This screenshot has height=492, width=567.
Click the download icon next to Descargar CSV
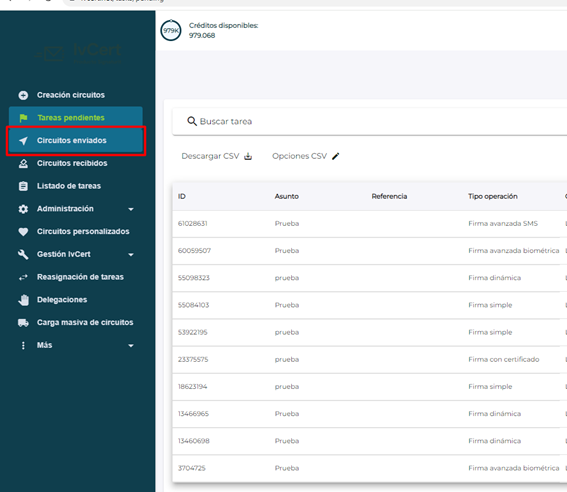click(248, 156)
